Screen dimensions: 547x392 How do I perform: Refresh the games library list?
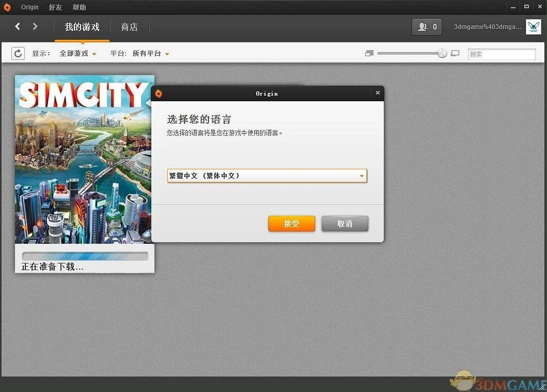[18, 53]
